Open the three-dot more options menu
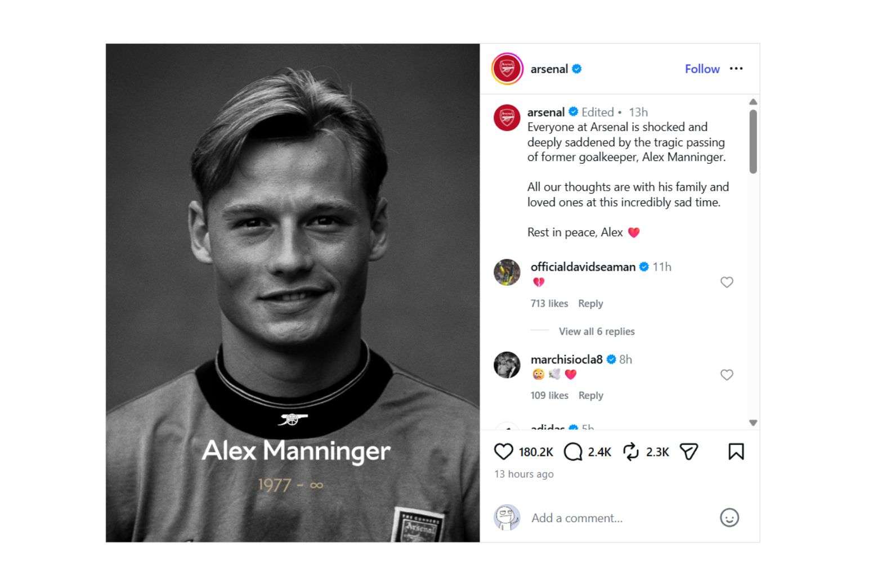The width and height of the screenshot is (882, 588). [x=736, y=69]
